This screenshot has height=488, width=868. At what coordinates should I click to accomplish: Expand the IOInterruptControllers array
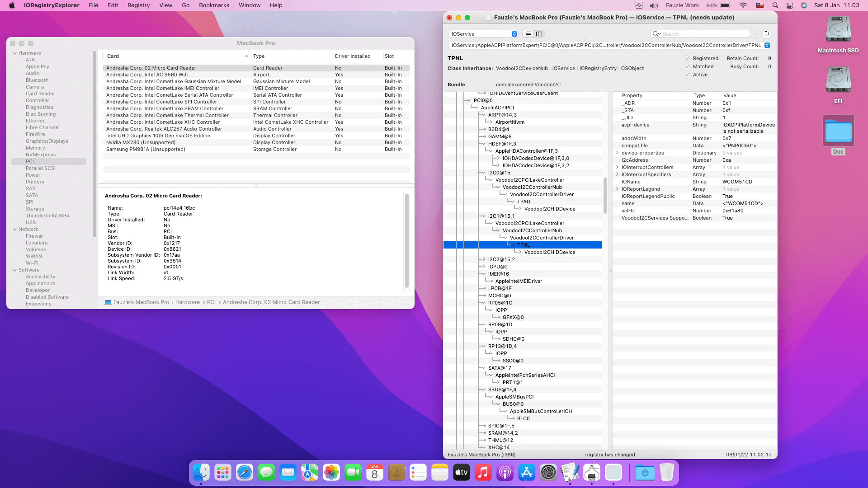point(617,167)
